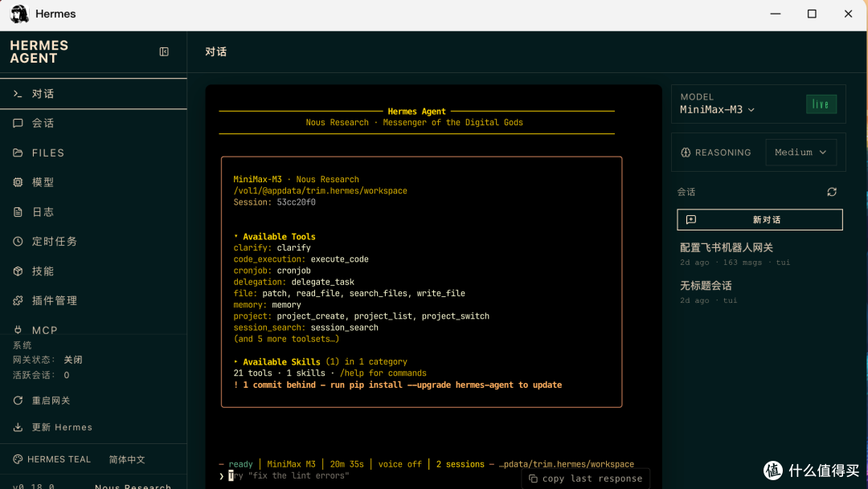
Task: Click the 定时任务 clock icon
Action: coord(18,241)
